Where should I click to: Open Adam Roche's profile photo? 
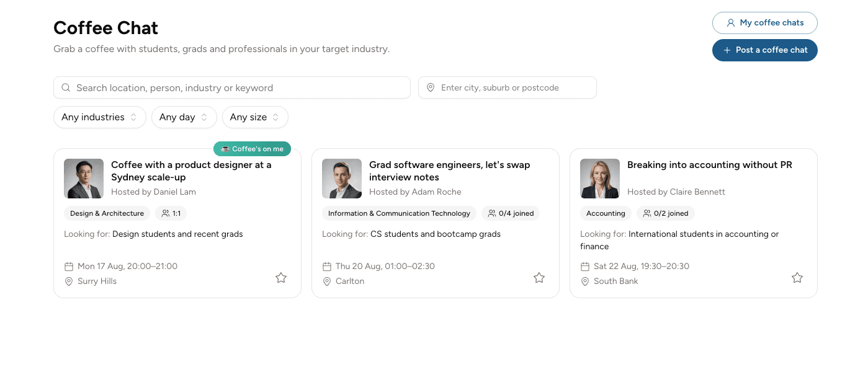click(x=342, y=179)
